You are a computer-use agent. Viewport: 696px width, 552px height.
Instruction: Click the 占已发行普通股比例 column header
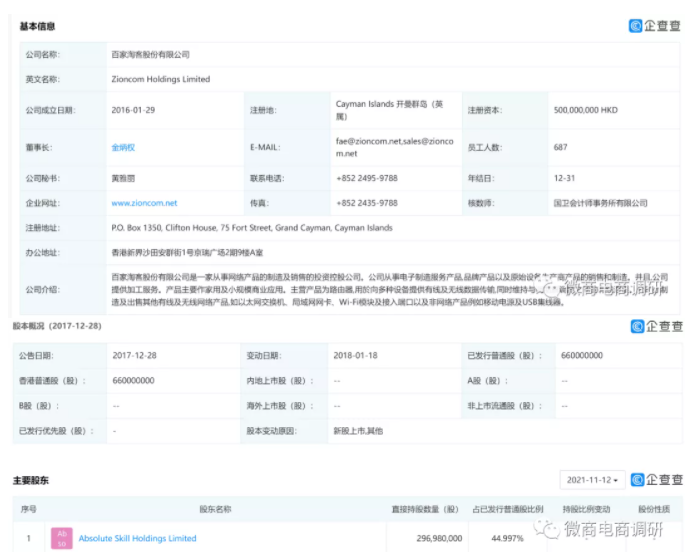(x=508, y=509)
